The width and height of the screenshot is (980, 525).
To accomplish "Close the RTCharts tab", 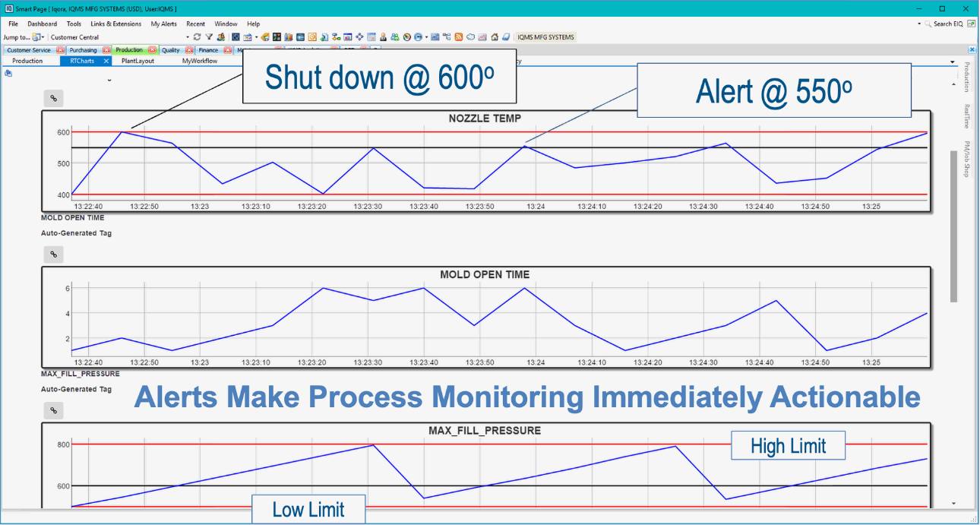I will [x=106, y=61].
